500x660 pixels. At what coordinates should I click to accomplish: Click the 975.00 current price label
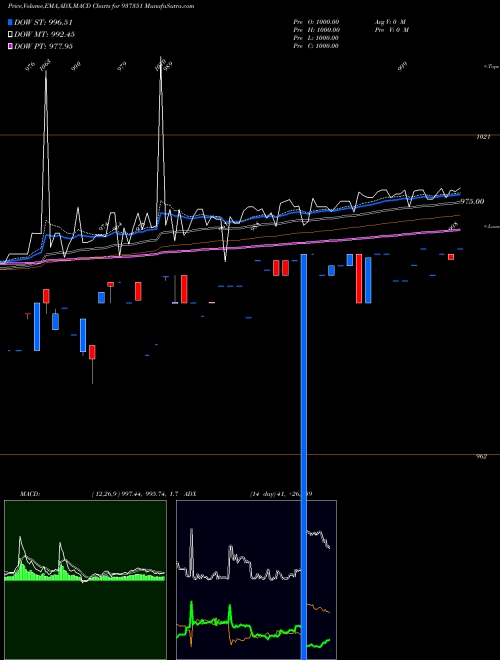click(473, 202)
